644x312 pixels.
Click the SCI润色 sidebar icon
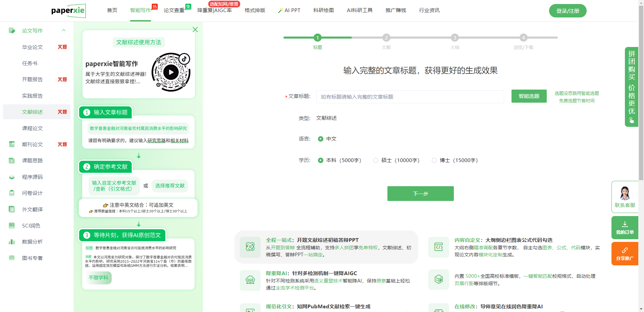click(x=12, y=225)
